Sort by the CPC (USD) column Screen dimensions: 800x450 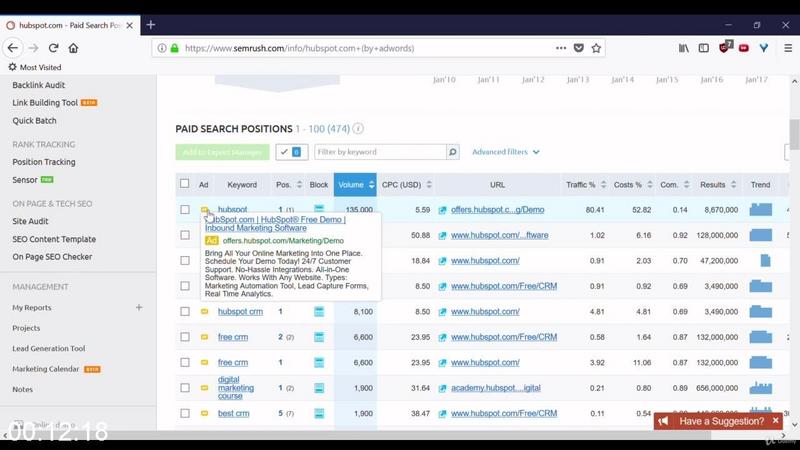coord(407,185)
